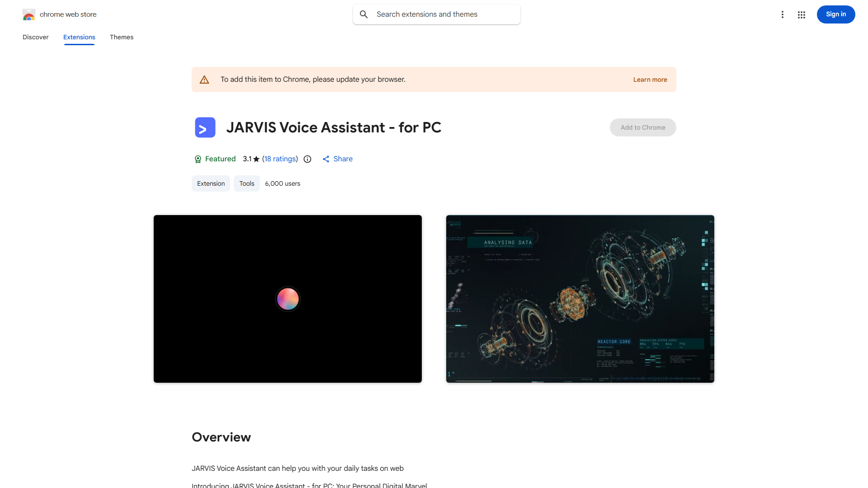The height and width of the screenshot is (488, 868).
Task: Click the Learn more link in the banner
Action: 650,79
